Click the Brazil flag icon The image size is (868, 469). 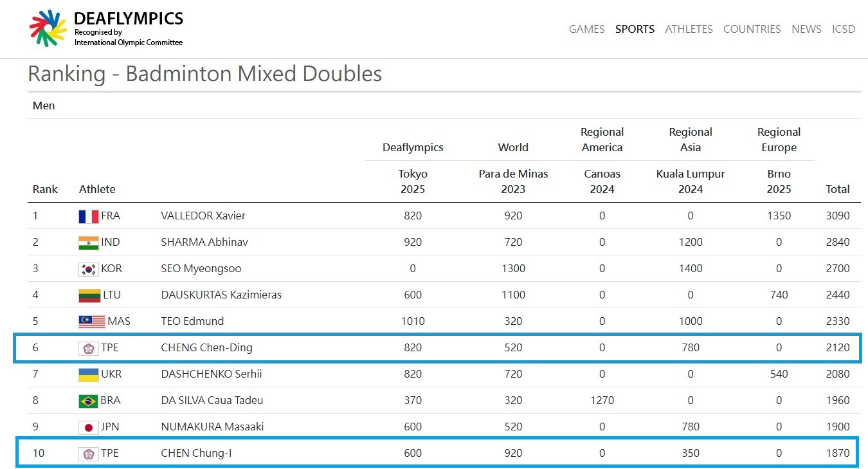click(88, 401)
